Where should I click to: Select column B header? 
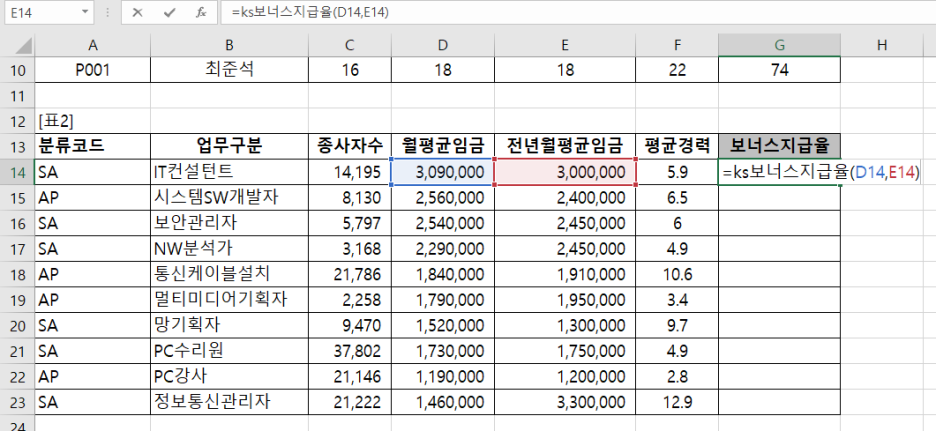point(229,45)
